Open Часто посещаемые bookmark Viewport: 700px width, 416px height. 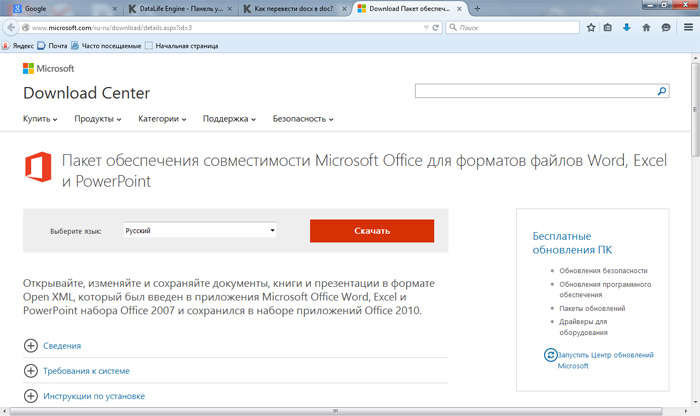click(x=106, y=46)
